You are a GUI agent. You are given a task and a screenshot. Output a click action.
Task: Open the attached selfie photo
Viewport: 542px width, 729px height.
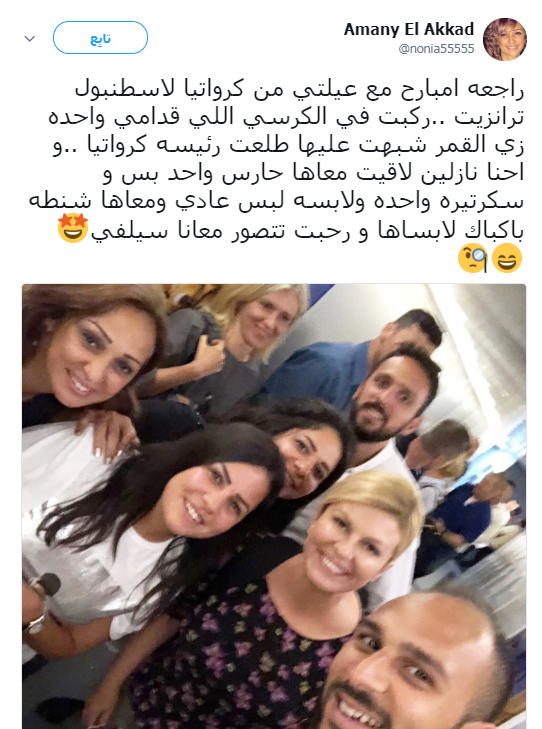(274, 506)
